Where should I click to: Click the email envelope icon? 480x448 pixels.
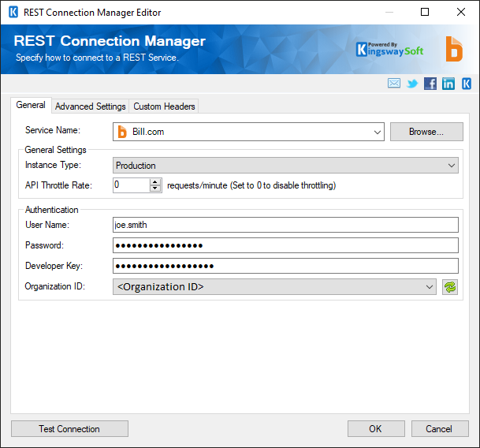[x=393, y=83]
